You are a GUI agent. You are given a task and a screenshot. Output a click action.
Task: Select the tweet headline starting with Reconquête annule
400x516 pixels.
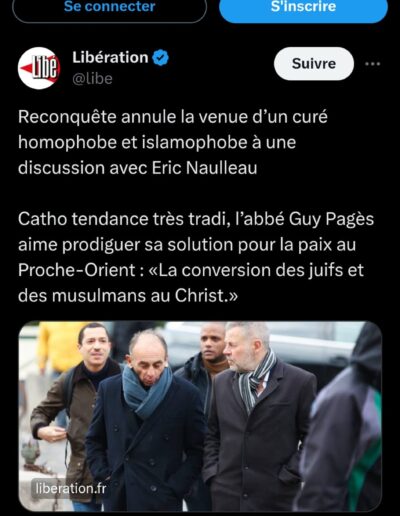click(173, 142)
